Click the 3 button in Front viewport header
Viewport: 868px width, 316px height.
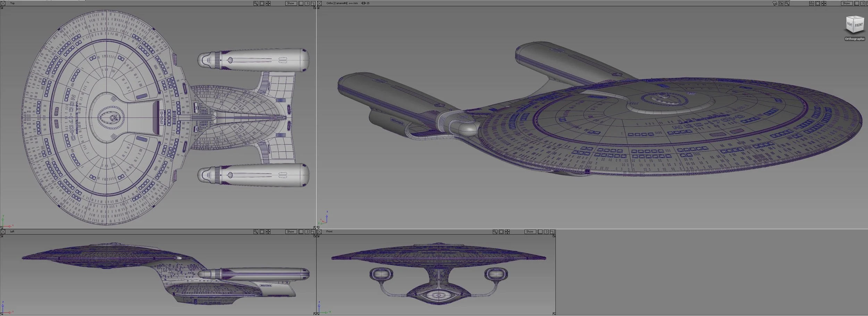546,232
